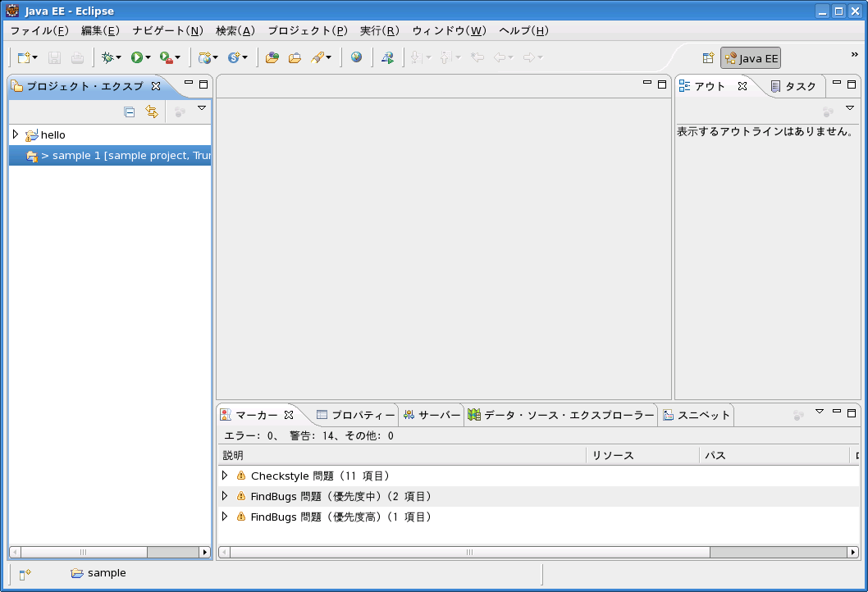This screenshot has width=868, height=592.
Task: Sort markers by the 説明 column header
Action: pos(402,455)
